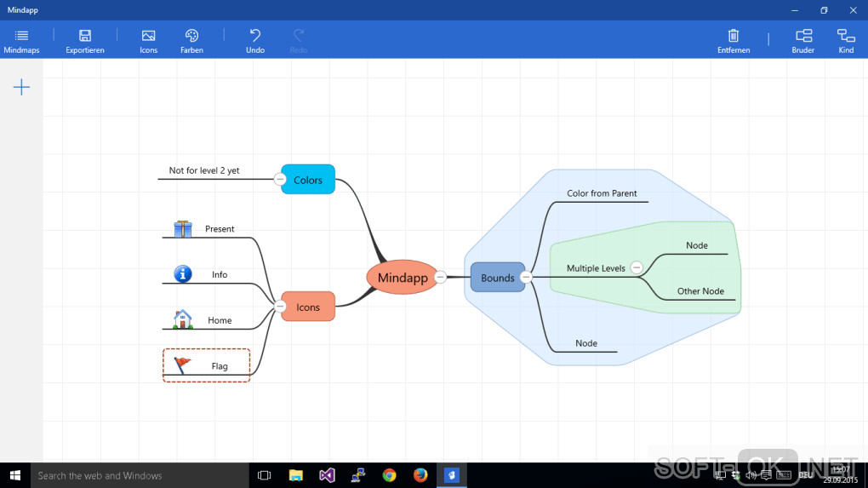Open the Farben color palette
This screenshot has height=488, width=868.
point(191,42)
